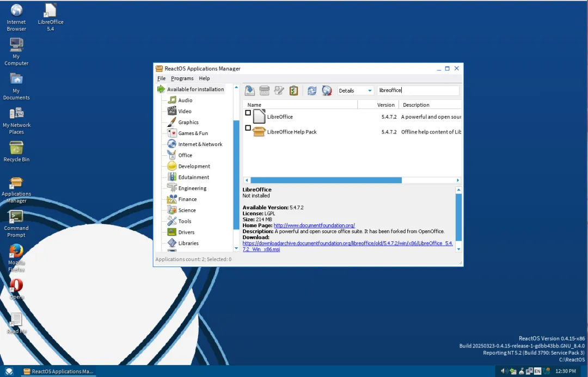The width and height of the screenshot is (588, 377).
Task: Click the Modify toolbar icon
Action: tap(279, 90)
